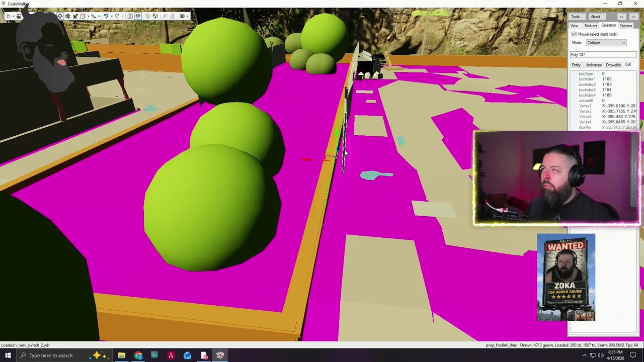Image resolution: width=644 pixels, height=362 pixels.
Task: Switch to the Coll sub-tab
Action: [628, 65]
